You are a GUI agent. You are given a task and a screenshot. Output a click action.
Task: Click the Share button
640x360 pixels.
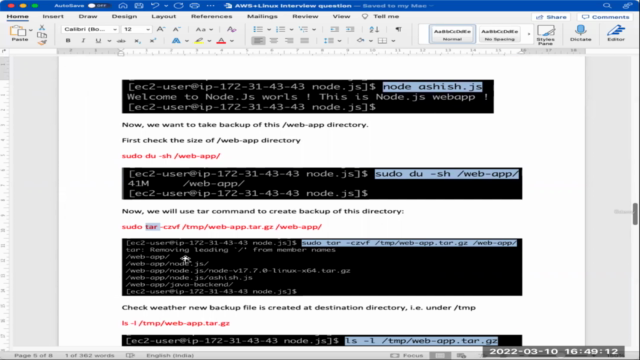point(551,17)
